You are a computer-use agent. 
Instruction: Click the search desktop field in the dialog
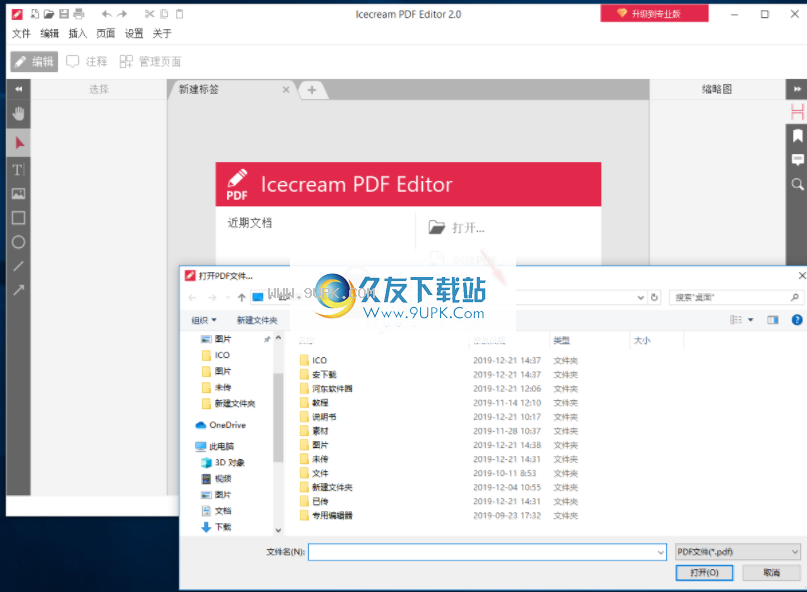click(736, 297)
